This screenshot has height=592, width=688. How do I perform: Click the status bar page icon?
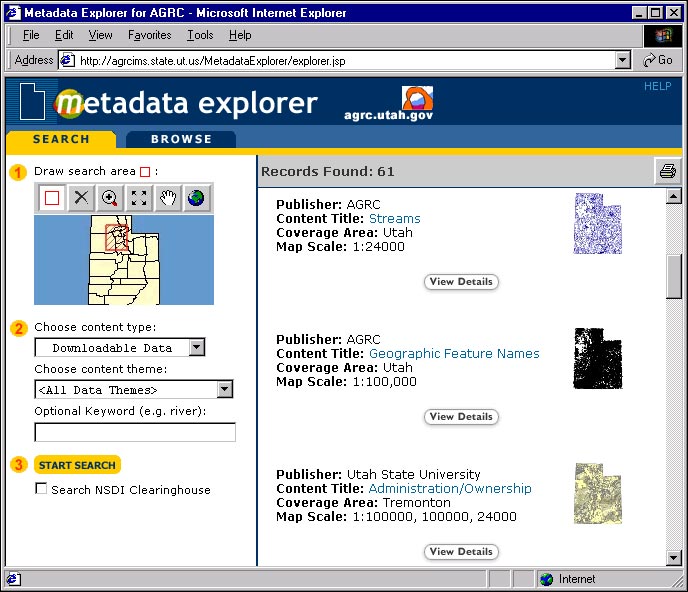point(12,579)
